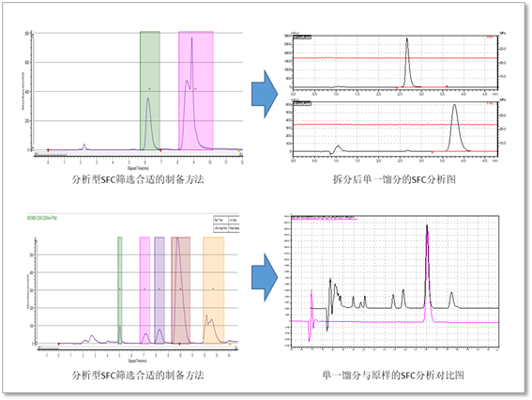This screenshot has width=532, height=400.
Task: Select green fraction band in two-fraction chromatogram
Action: [150, 91]
